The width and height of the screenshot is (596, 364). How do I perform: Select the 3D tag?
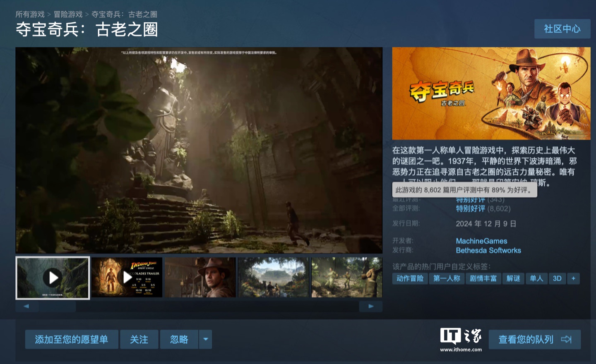click(557, 278)
